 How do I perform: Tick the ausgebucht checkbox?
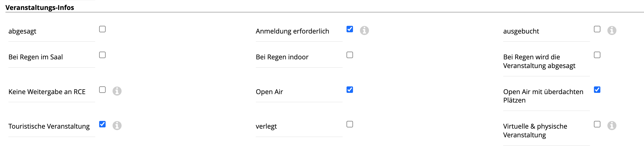(x=597, y=29)
